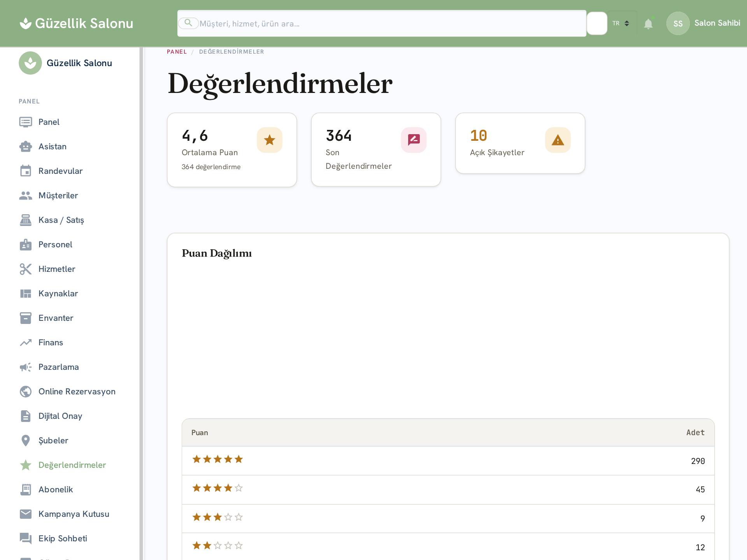
Task: Go to PANEL breadcrumb link
Action: [177, 52]
